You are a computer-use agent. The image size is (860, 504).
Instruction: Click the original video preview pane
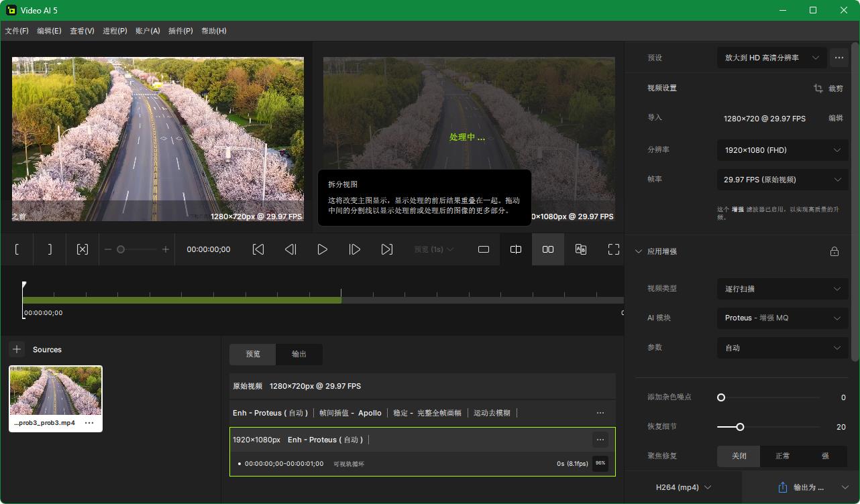(x=158, y=139)
